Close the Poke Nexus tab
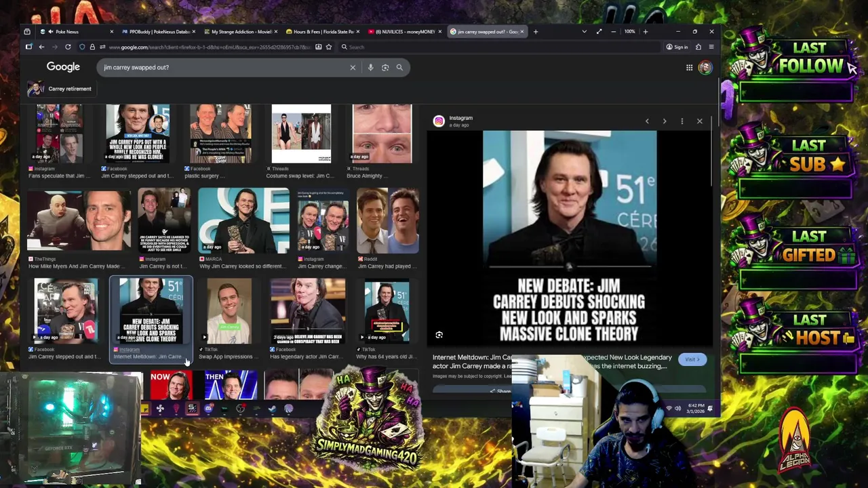The height and width of the screenshot is (488, 868). click(x=111, y=32)
